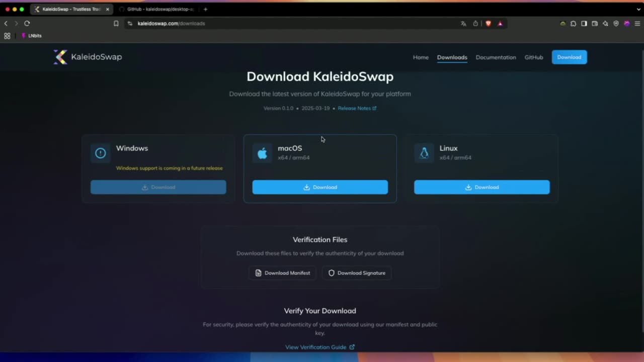Click the macOS Download button
The image size is (644, 362).
point(320,187)
